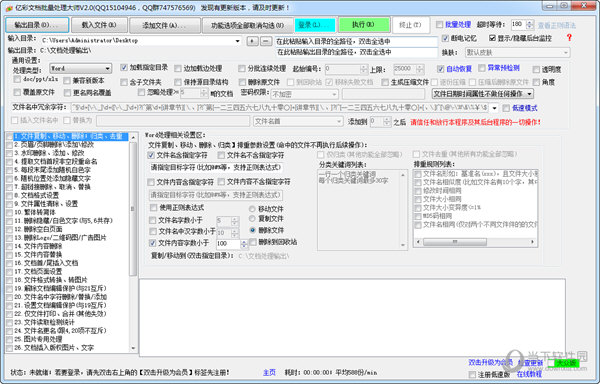
Task: Click the plus button beside the input directory
Action: (252, 41)
